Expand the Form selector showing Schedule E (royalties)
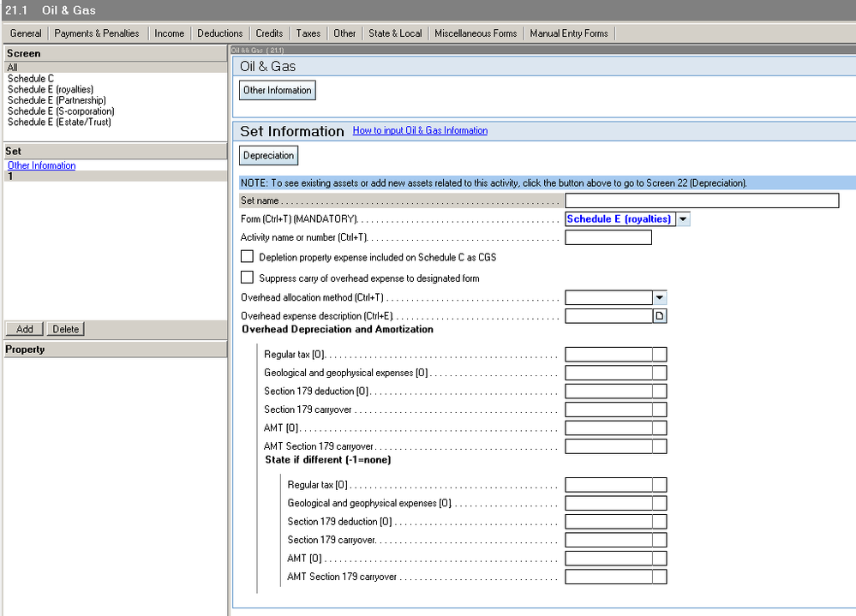Viewport: 856px width, 616px height. tap(682, 218)
